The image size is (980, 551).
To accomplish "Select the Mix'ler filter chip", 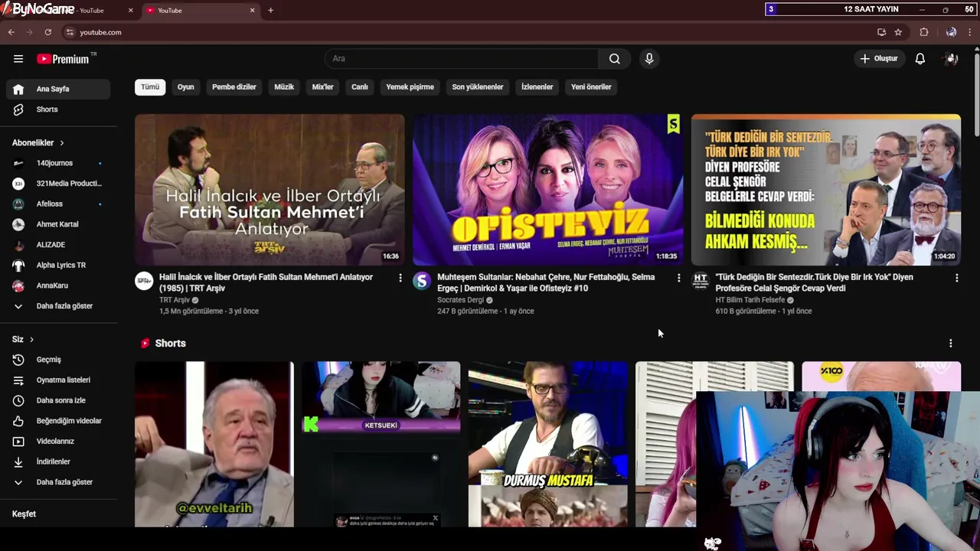I will (x=323, y=87).
